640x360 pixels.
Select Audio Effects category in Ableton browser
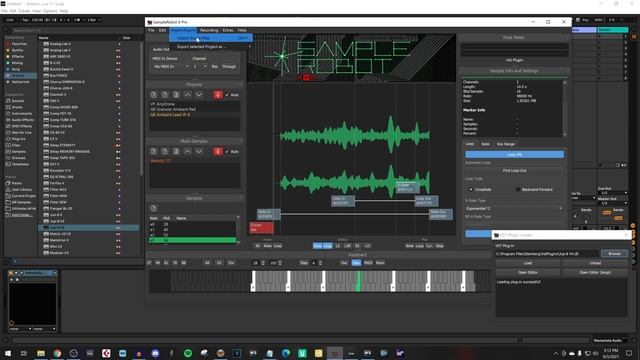(22, 120)
